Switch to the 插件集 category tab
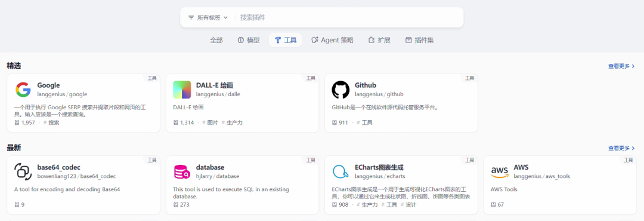This screenshot has height=221, width=644. tap(419, 40)
